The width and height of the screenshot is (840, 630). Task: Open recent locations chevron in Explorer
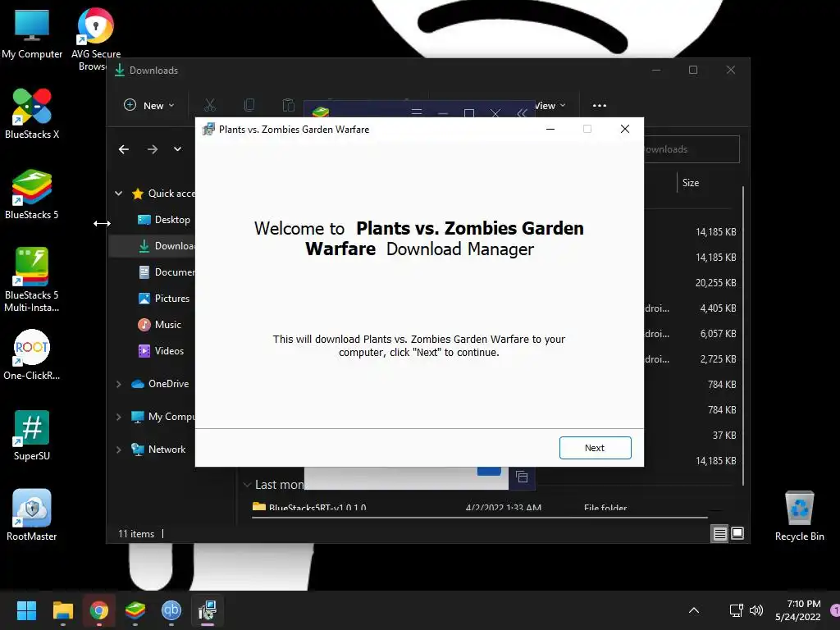point(177,149)
